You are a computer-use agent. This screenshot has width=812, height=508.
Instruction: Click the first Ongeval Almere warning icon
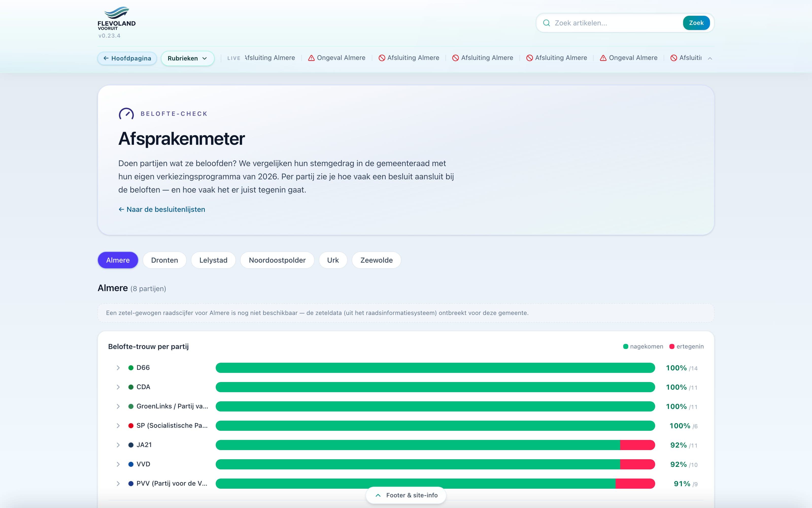click(311, 58)
